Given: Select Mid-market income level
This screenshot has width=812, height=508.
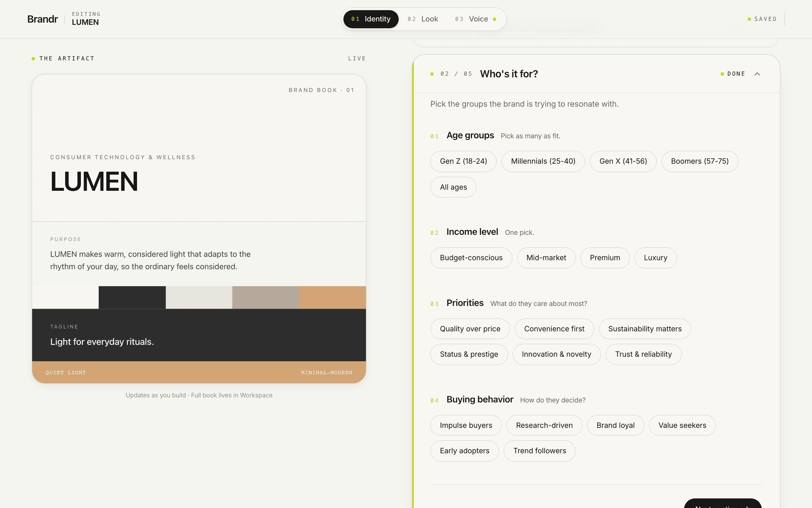Looking at the screenshot, I should coord(546,258).
